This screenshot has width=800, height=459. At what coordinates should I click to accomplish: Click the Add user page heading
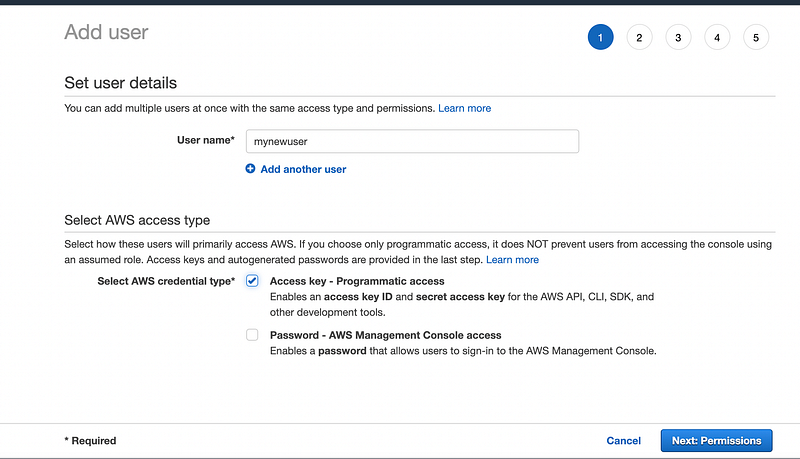(106, 32)
